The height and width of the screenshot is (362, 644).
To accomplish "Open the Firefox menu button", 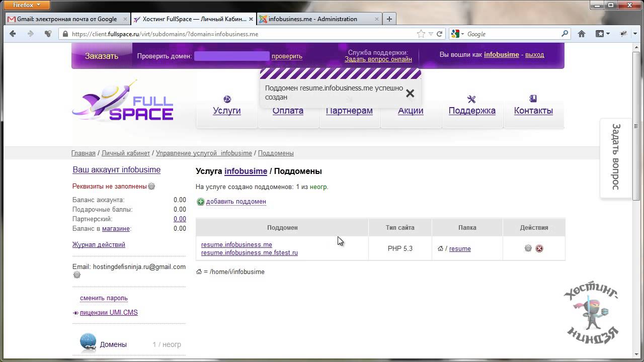I will point(28,6).
